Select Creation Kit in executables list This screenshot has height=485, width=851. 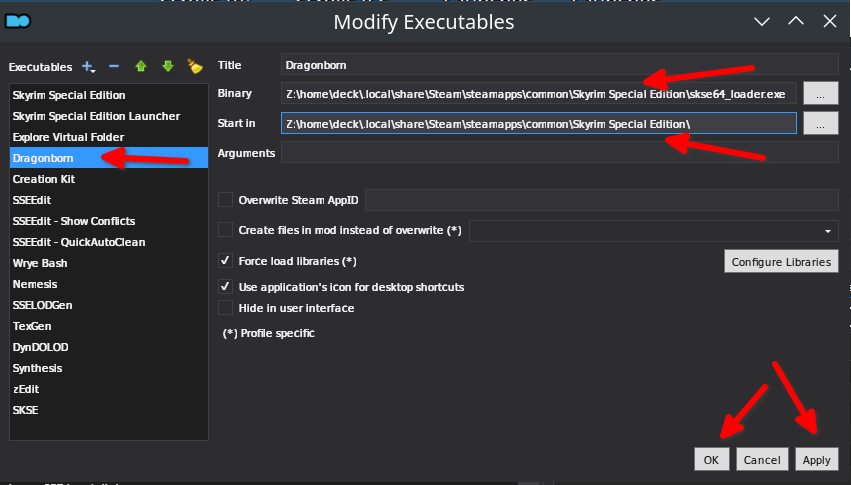(44, 179)
